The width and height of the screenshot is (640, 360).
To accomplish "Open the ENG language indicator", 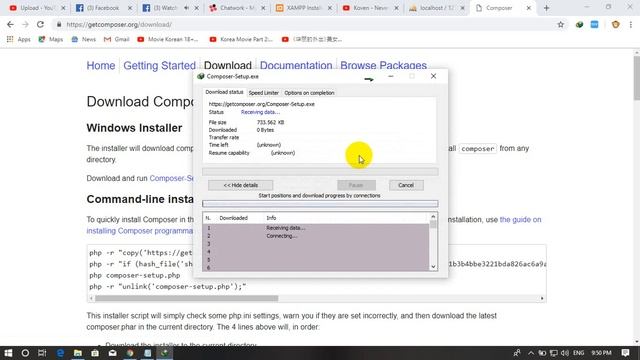I will tap(578, 353).
